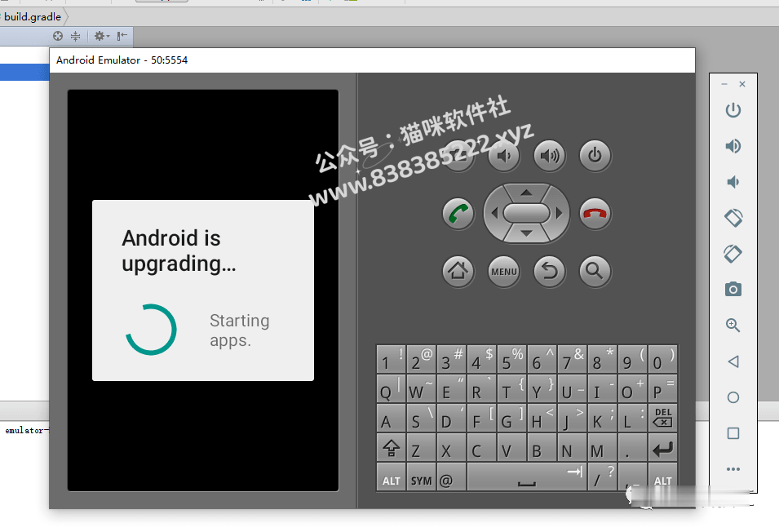This screenshot has height=532, width=779.
Task: Click the SYM key on the keyboard
Action: tap(421, 477)
